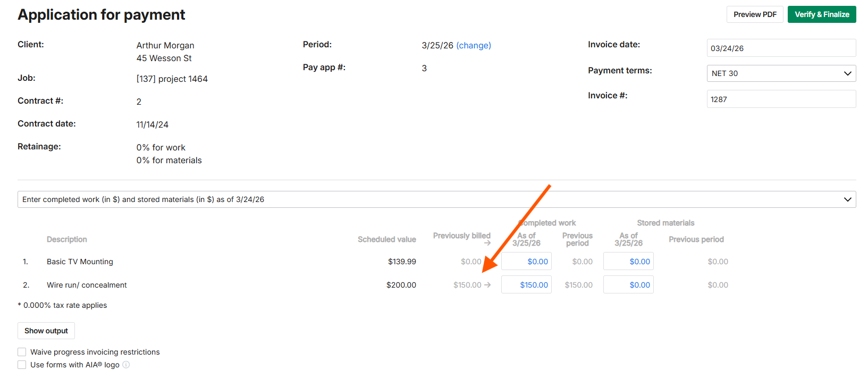Image resolution: width=868 pixels, height=378 pixels.
Task: Focus the Invoice date field
Action: (x=781, y=48)
